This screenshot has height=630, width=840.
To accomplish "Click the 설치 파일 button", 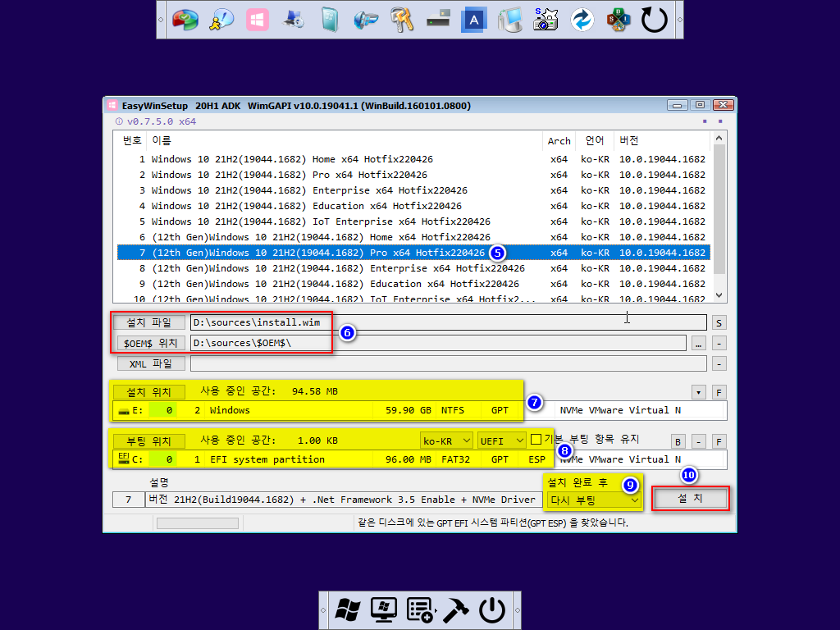I will [x=149, y=322].
